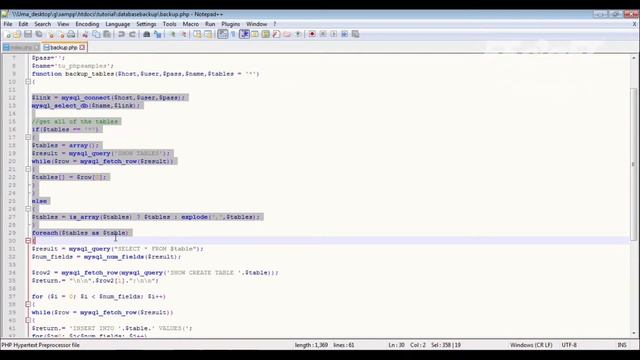Click the '$num_fields = mysql_num_fields' line
Screen dimensions: 640x360
(106, 257)
